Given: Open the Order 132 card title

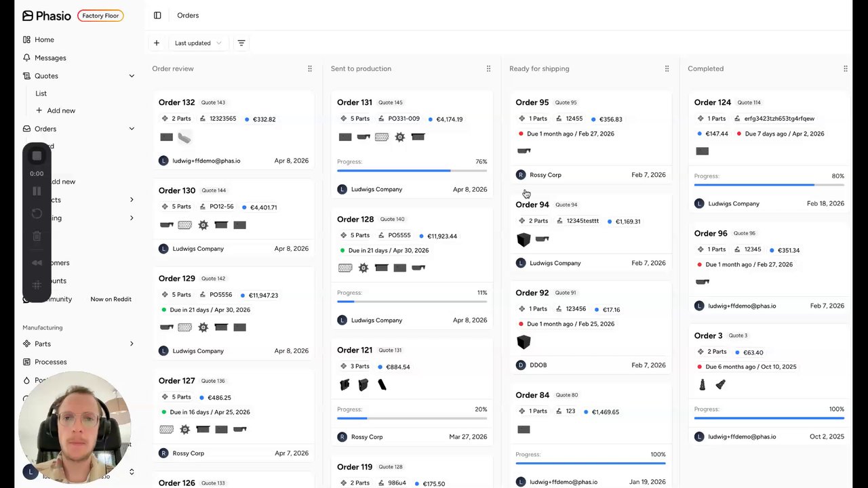Looking at the screenshot, I should coord(176,102).
